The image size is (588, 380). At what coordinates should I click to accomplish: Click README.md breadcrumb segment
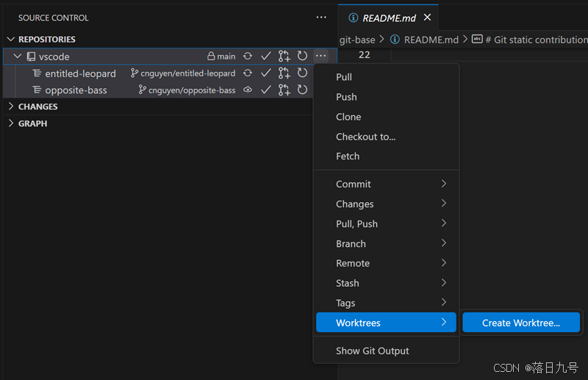click(x=431, y=40)
